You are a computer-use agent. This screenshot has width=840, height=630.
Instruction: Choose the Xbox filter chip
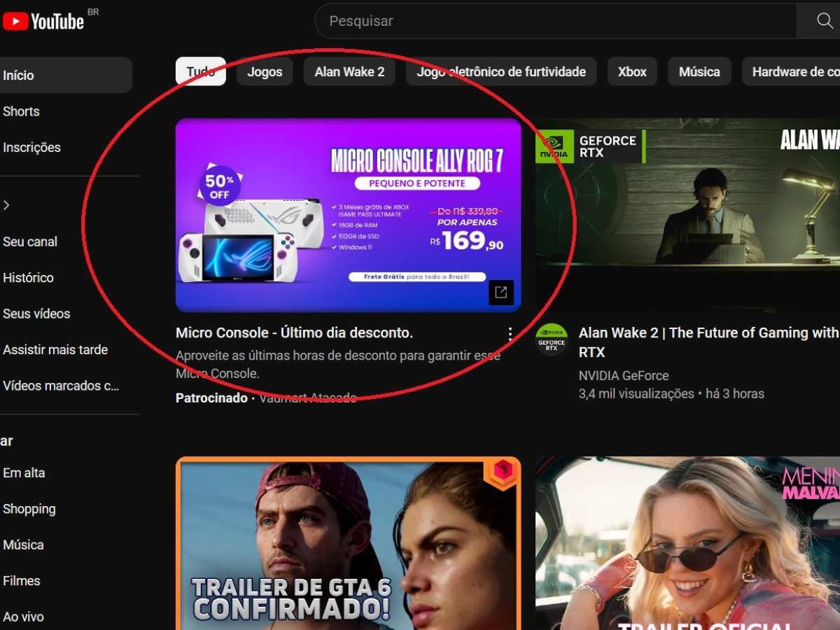click(x=632, y=72)
